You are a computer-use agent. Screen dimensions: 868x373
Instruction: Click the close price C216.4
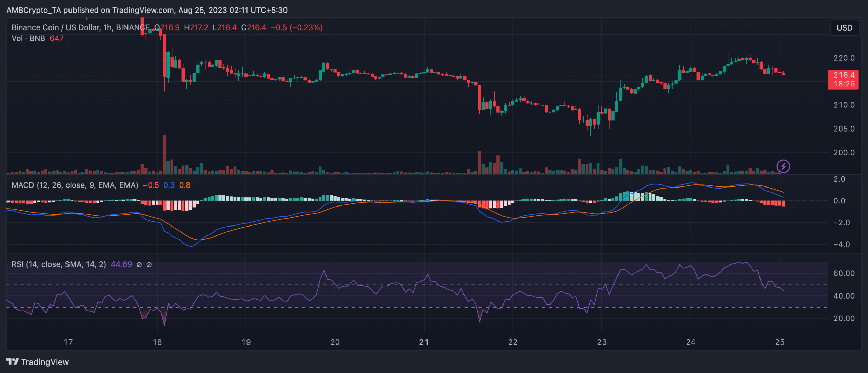[x=254, y=27]
